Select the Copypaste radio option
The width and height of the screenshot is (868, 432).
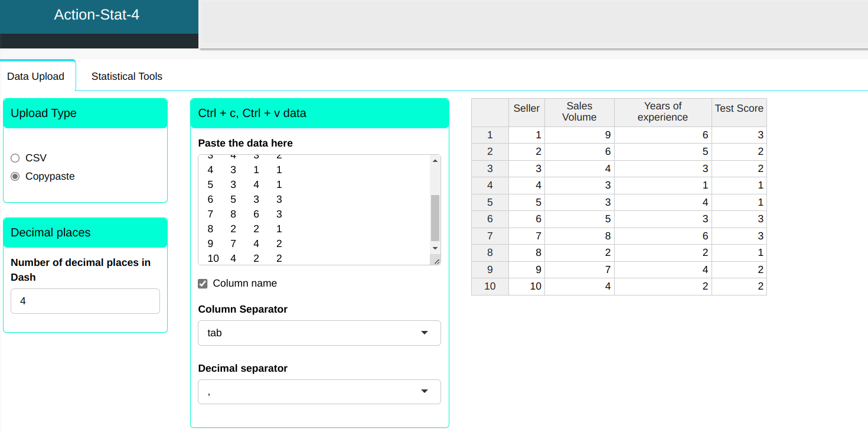pos(15,176)
